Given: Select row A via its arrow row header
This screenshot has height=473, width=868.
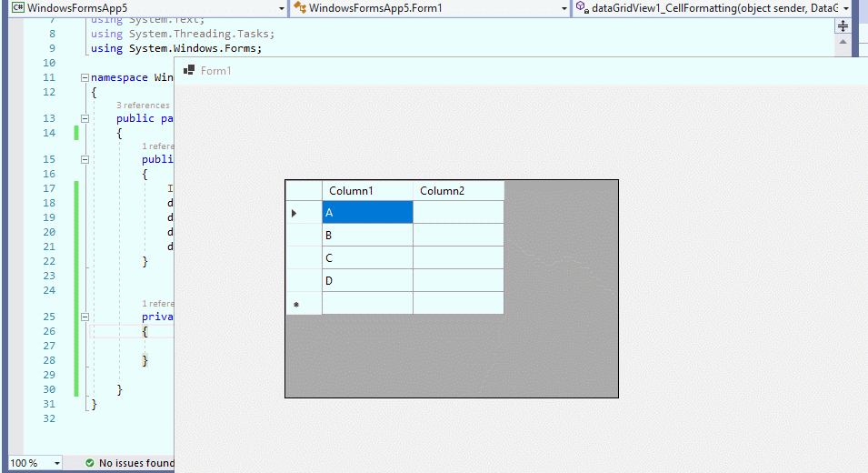Looking at the screenshot, I should click(304, 212).
